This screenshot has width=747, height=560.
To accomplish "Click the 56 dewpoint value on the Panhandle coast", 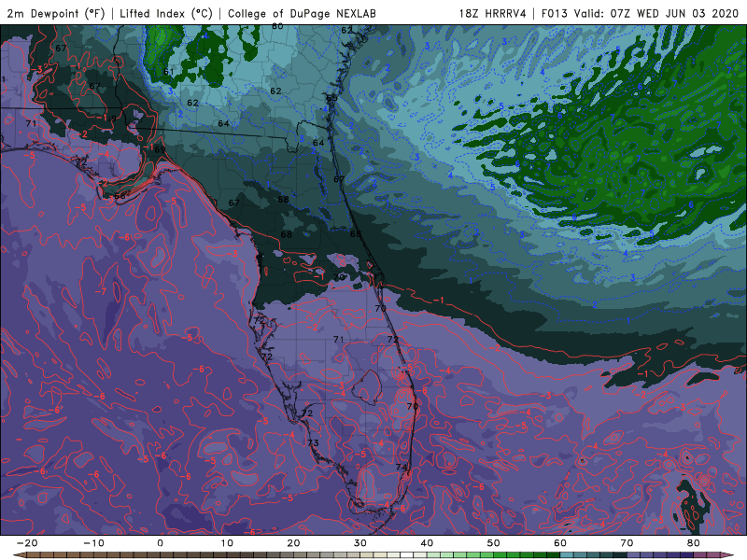I will 120,196.
